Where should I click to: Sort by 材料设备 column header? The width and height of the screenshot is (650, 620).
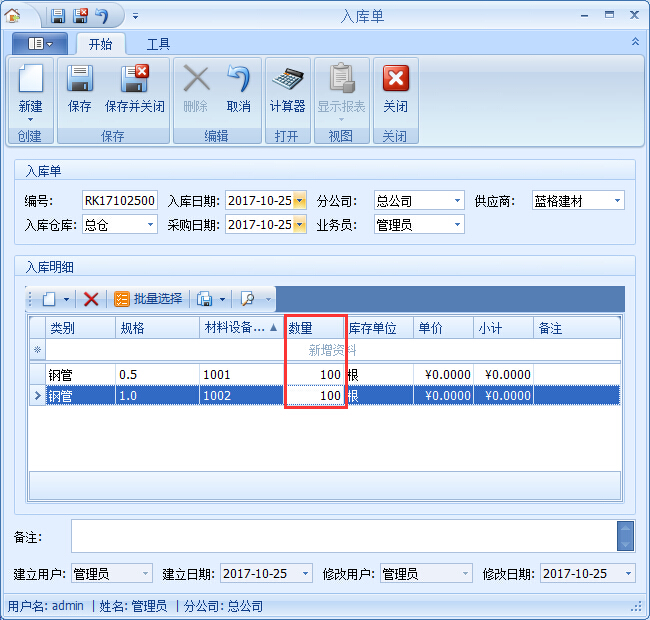coord(241,328)
